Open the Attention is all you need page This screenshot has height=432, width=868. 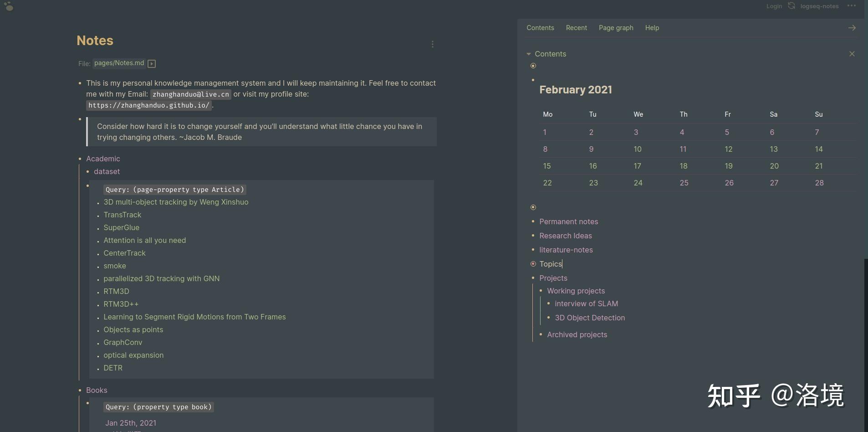coord(144,240)
